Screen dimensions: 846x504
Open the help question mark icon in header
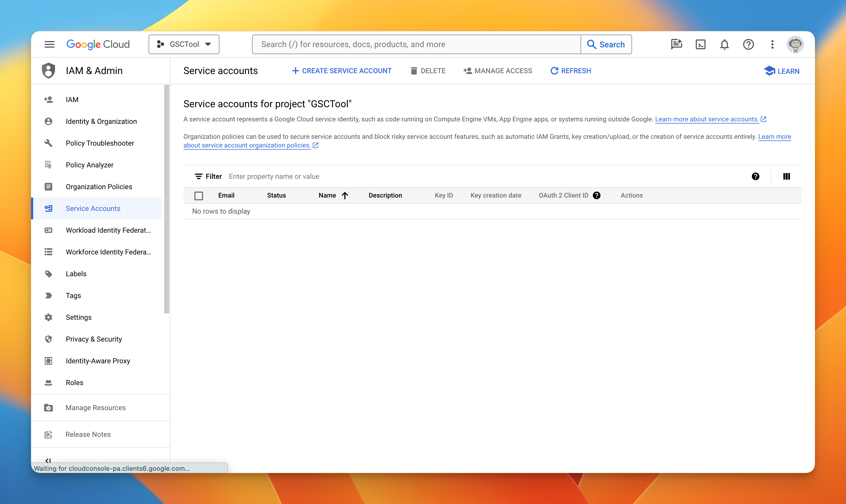click(748, 44)
